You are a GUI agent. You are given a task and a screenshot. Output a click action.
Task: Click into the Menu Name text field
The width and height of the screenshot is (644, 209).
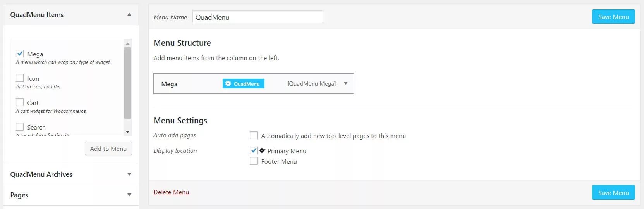point(258,17)
